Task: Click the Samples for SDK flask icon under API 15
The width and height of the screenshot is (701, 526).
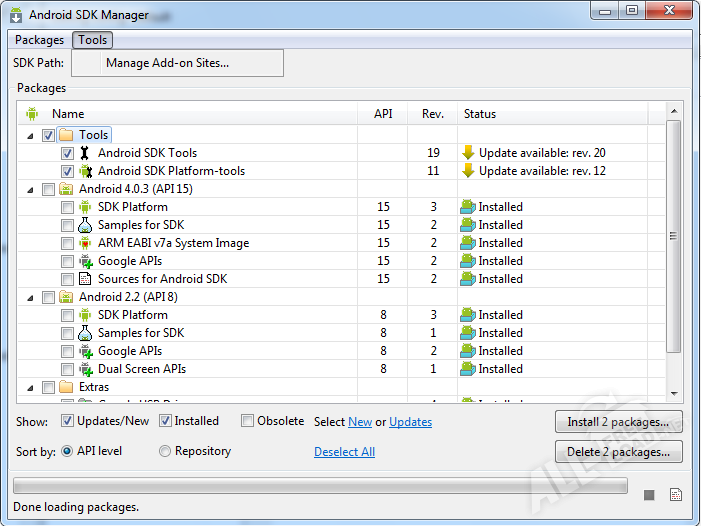Action: 85,225
